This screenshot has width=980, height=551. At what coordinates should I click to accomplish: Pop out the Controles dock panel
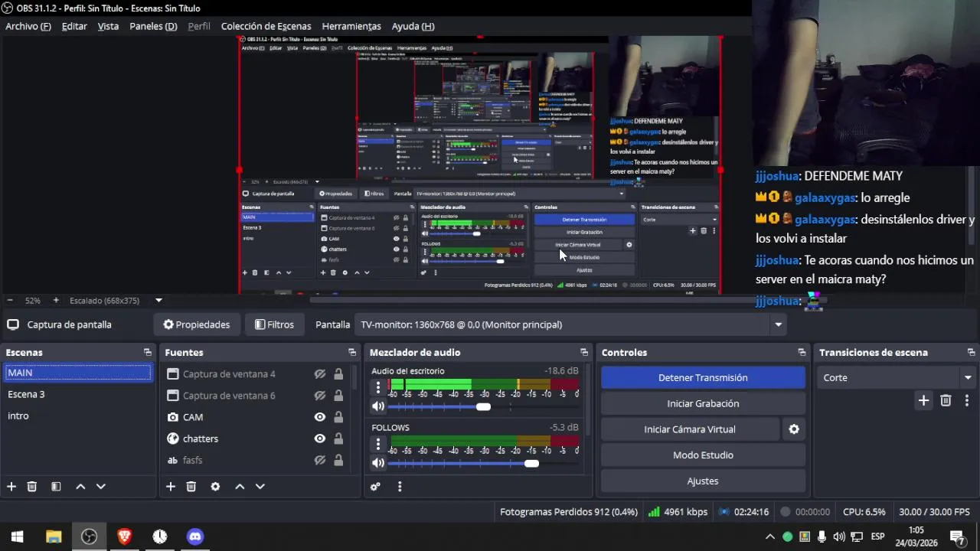802,353
